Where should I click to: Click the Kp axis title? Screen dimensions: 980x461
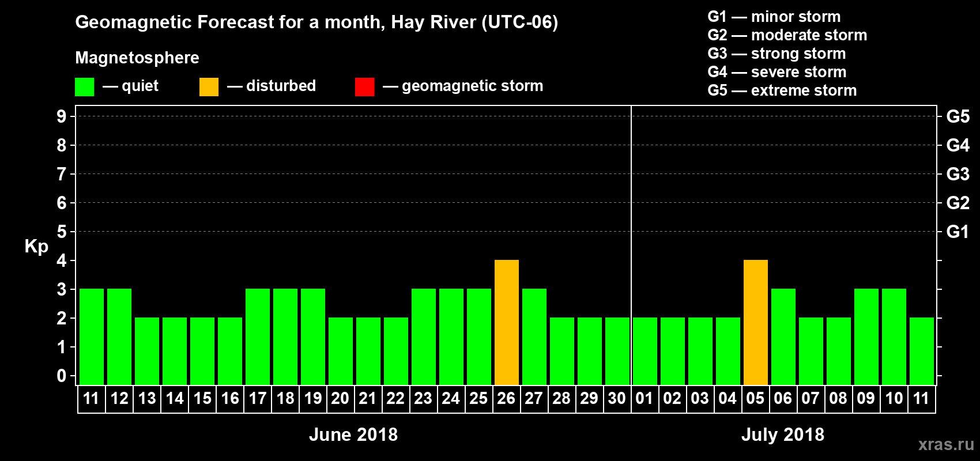pyautogui.click(x=36, y=247)
